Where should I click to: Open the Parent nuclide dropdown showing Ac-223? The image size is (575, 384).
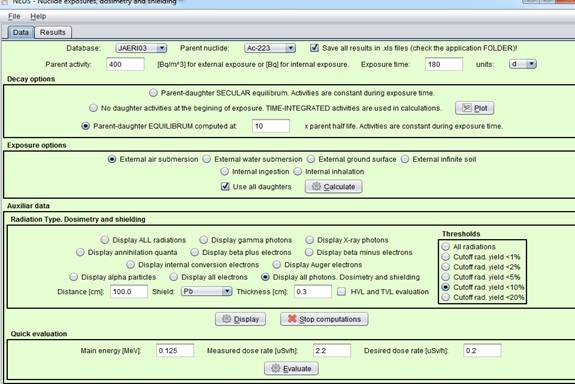270,48
